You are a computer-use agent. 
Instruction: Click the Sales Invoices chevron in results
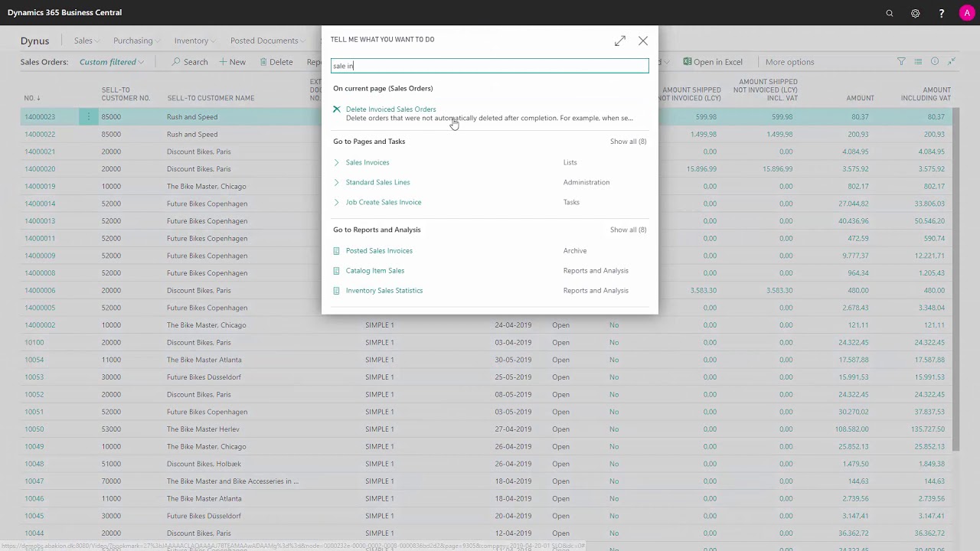(x=337, y=162)
